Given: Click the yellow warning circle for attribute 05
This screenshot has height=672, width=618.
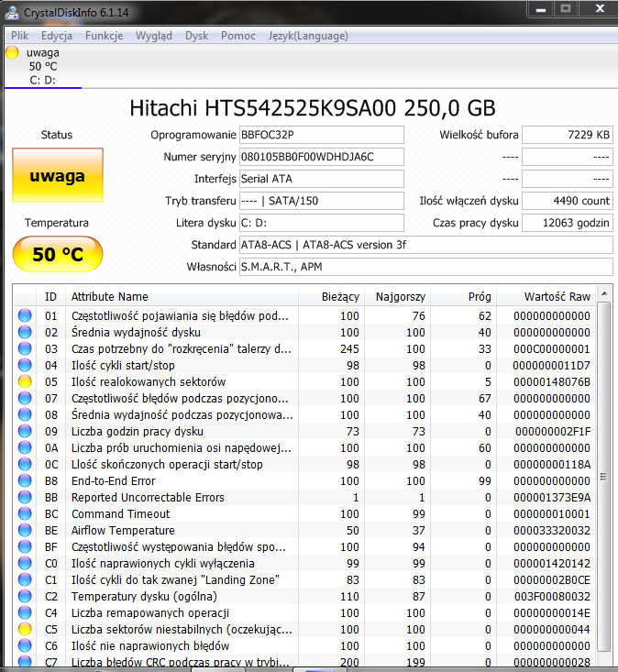Looking at the screenshot, I should point(25,381).
